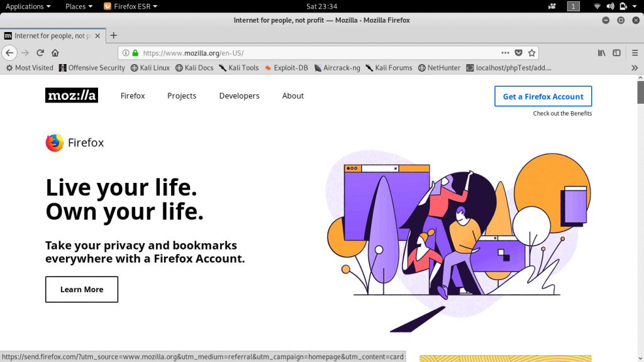Click the moz://a logo
Screen dimensions: 644x362
click(x=72, y=96)
